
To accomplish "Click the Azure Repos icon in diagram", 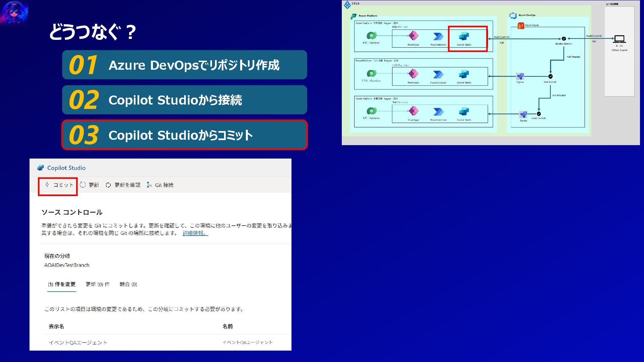I will point(521,25).
